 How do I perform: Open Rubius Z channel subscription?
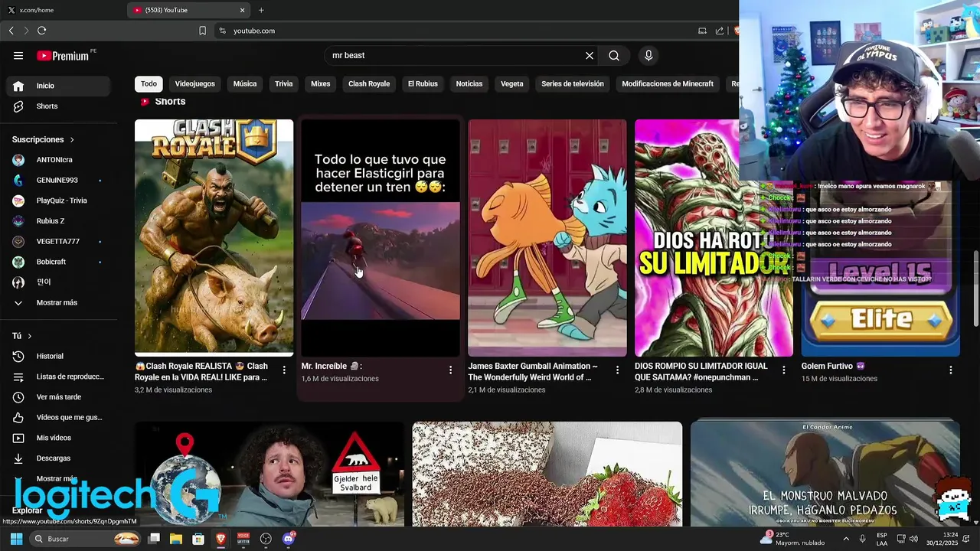click(58, 221)
